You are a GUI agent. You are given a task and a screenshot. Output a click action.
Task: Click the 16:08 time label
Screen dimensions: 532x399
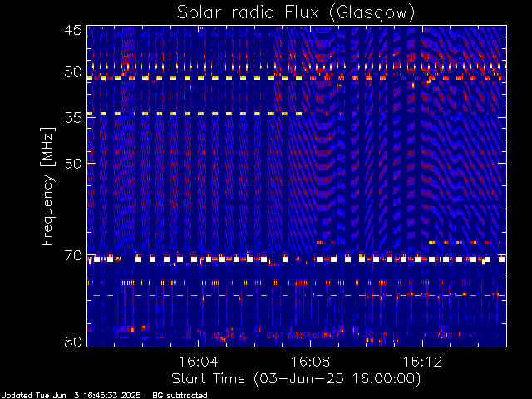point(310,362)
